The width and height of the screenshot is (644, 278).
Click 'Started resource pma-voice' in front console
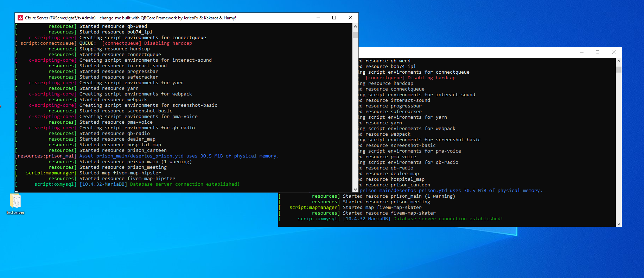tap(116, 122)
